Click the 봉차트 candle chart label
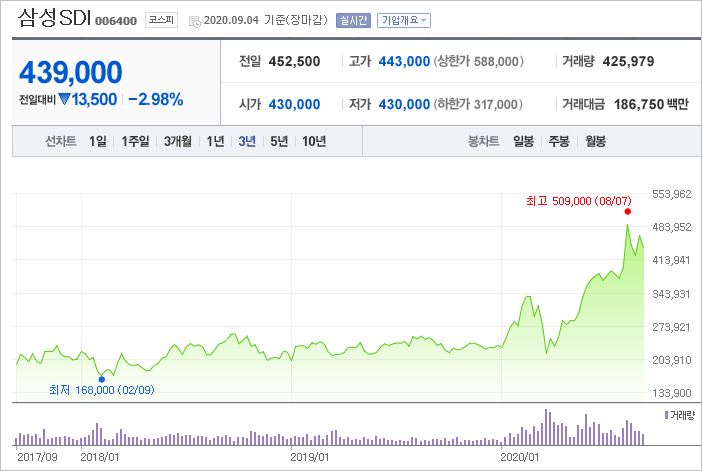702x471 pixels. pos(483,141)
